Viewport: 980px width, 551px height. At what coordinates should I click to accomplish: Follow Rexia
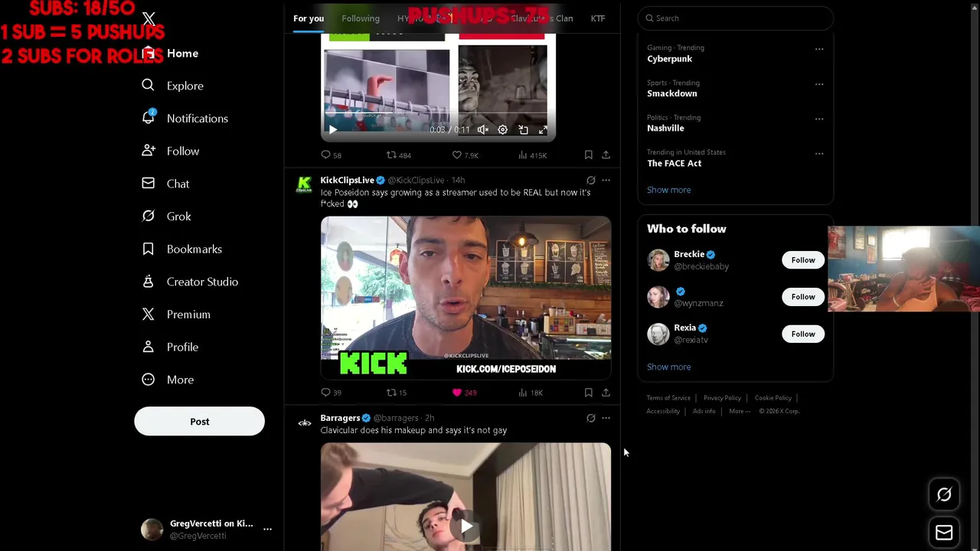(803, 334)
